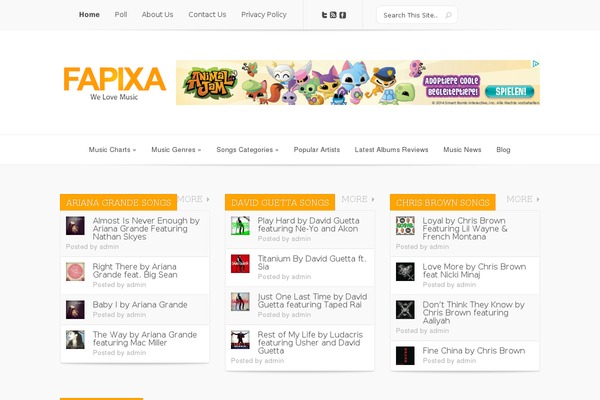
Task: Click the search magnifier icon
Action: tap(448, 15)
